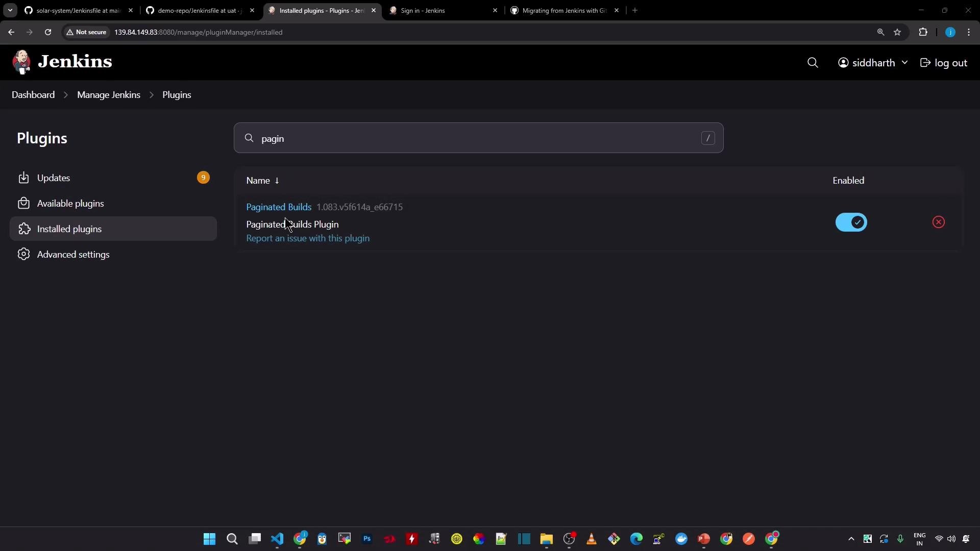Open the Chrome three-dot menu
This screenshot has height=551, width=980.
(969, 32)
